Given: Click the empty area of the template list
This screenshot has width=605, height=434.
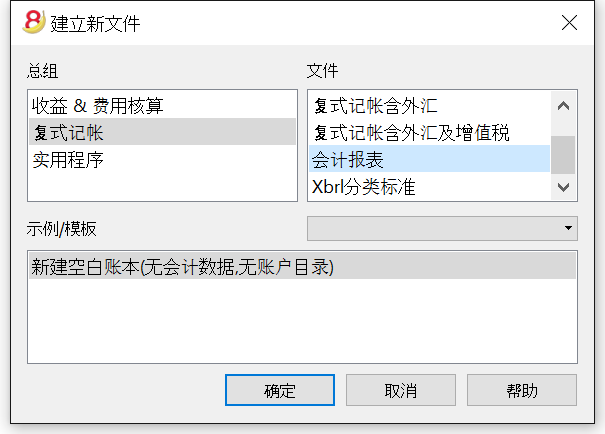Looking at the screenshot, I should tap(302, 320).
